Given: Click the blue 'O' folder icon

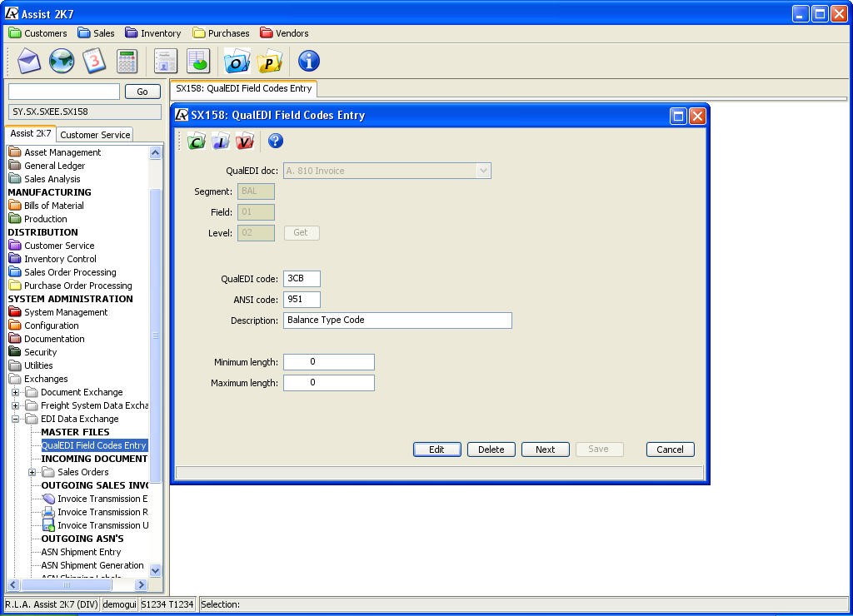Looking at the screenshot, I should 237,61.
